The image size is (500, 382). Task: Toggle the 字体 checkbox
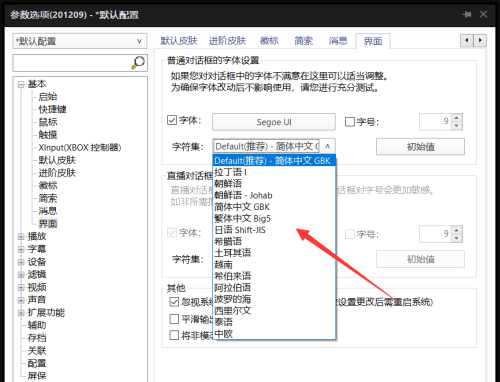coord(172,120)
